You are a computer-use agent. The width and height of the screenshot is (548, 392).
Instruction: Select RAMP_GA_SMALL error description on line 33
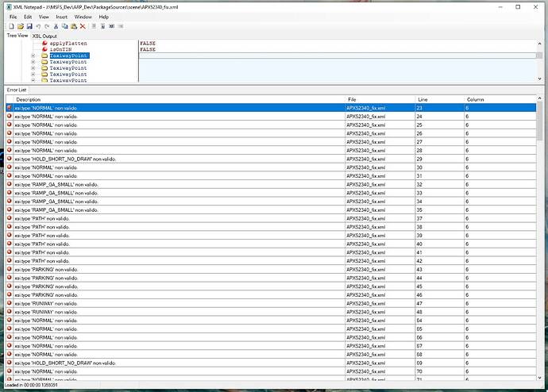pyautogui.click(x=56, y=193)
